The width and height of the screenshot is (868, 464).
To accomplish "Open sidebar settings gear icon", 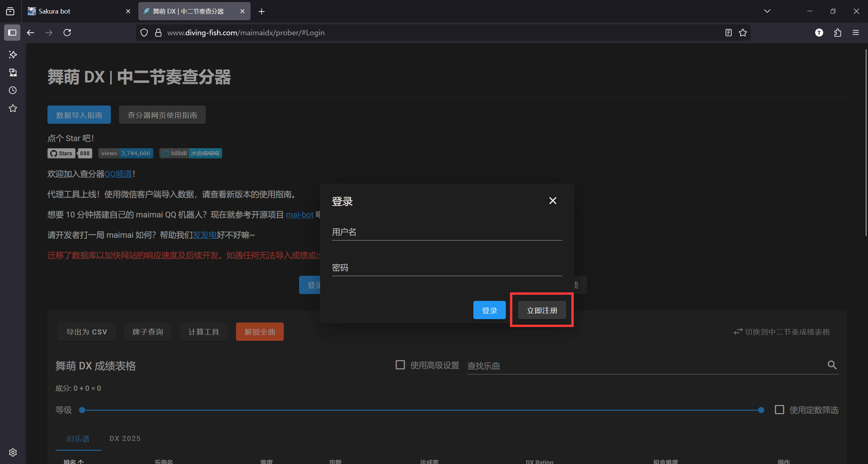I will point(13,452).
